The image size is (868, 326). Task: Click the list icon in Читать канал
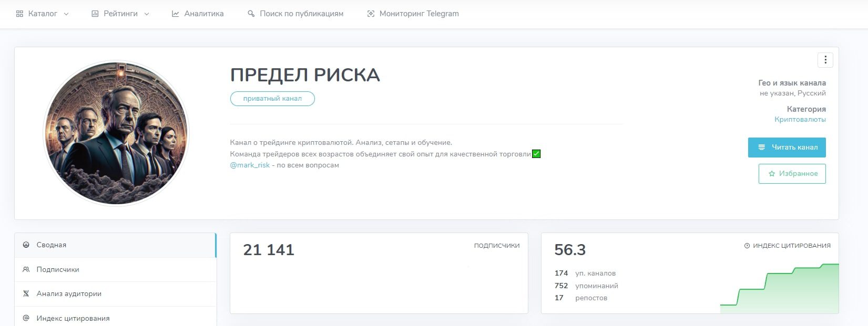(x=761, y=148)
